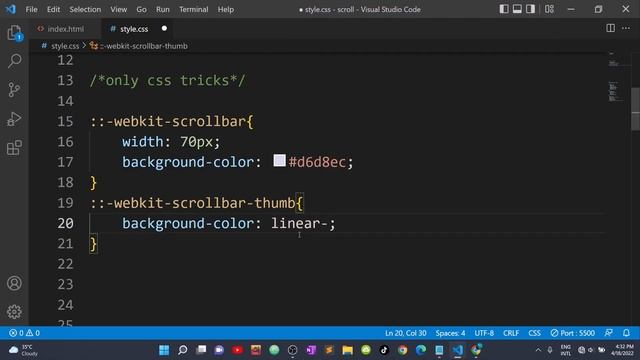
Task: Open File Explorer from the taskbar
Action: click(x=348, y=350)
